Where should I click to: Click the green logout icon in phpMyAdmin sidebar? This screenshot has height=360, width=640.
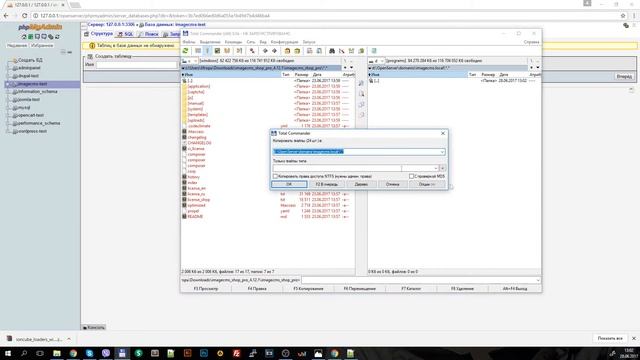click(x=31, y=37)
